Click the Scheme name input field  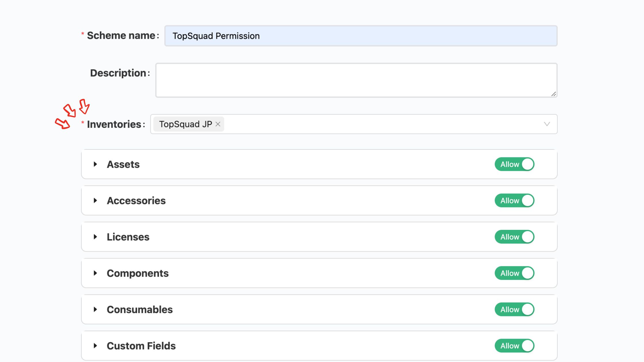[361, 36]
